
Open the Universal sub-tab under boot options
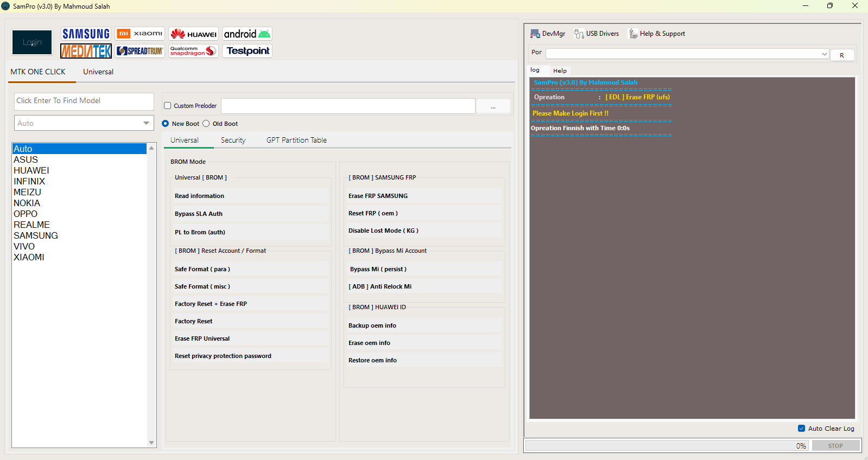pos(185,140)
